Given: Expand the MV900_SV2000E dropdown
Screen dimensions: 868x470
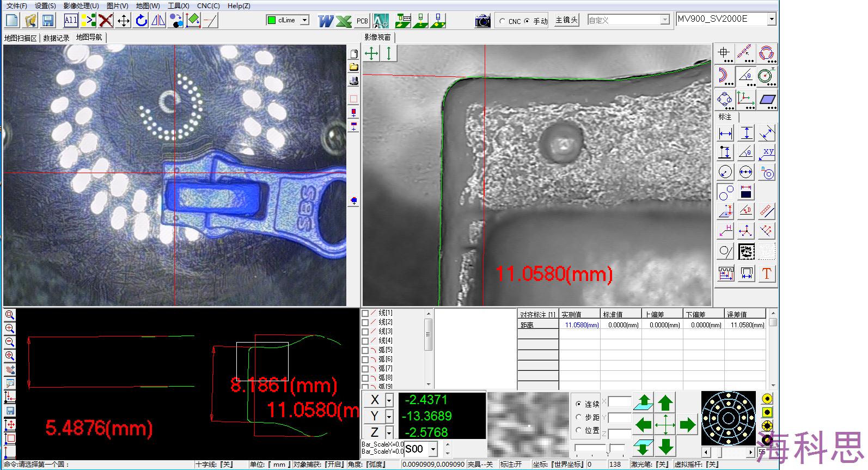Looking at the screenshot, I should [771, 19].
